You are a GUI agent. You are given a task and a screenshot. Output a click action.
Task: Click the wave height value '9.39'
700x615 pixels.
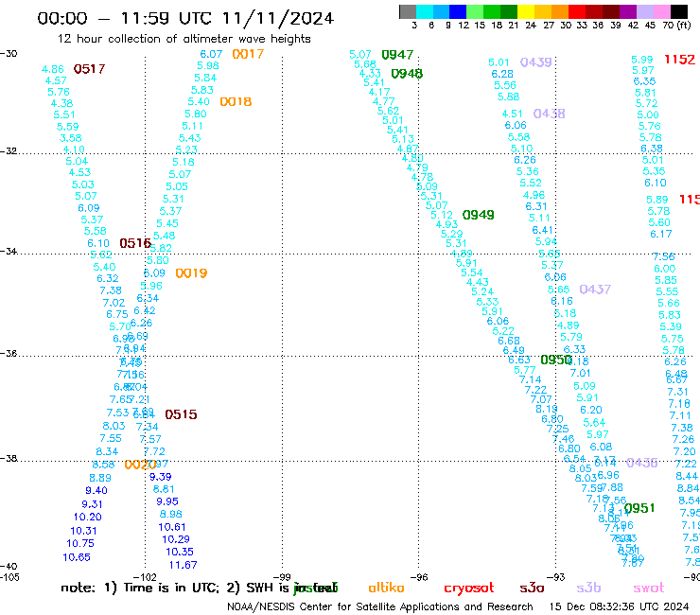click(160, 477)
